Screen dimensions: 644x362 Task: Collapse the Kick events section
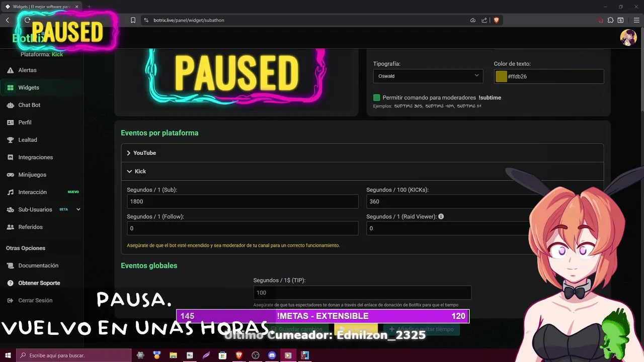pos(362,171)
